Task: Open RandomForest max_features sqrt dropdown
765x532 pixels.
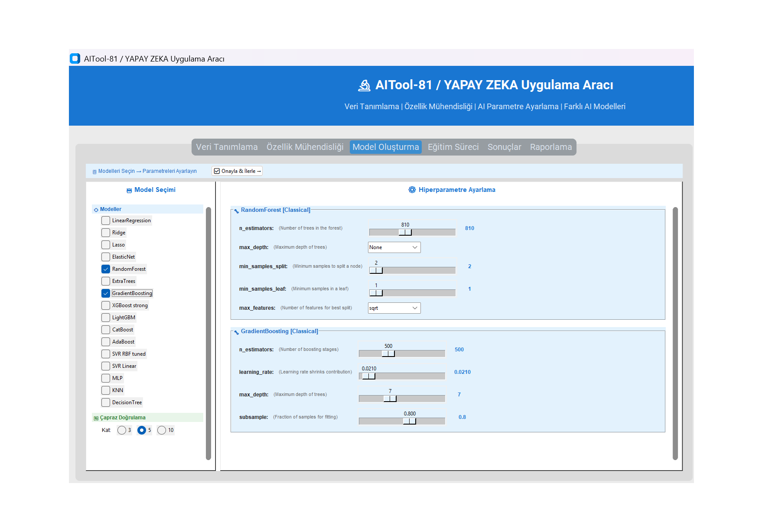Action: [394, 308]
